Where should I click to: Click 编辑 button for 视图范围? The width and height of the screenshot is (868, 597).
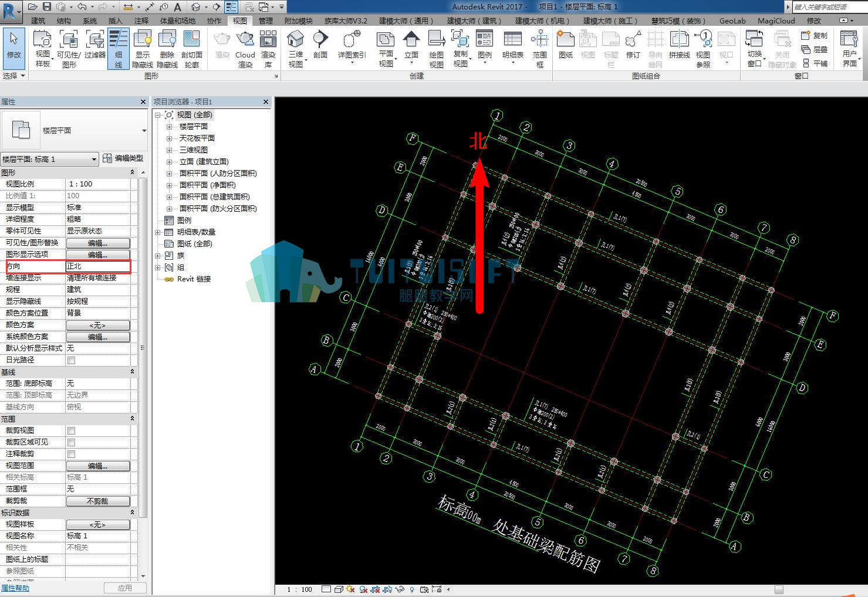(98, 466)
